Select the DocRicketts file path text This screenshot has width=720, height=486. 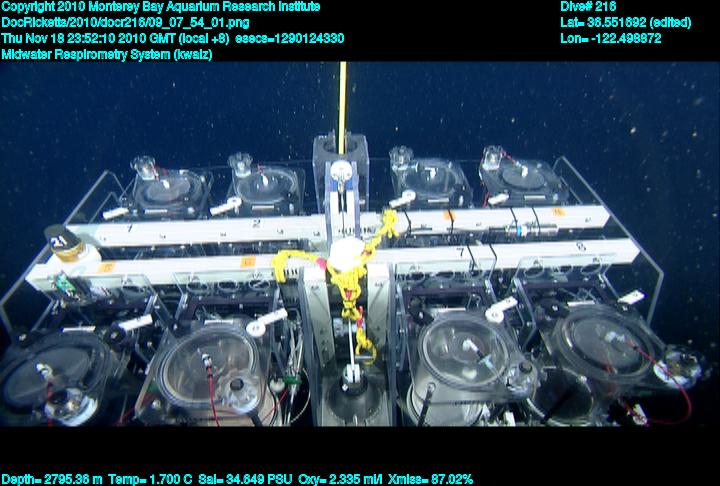(x=124, y=22)
